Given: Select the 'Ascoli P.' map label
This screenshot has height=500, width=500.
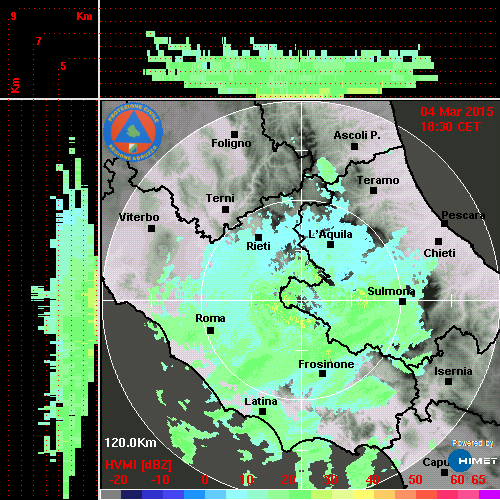Looking at the screenshot, I should coord(357,135).
